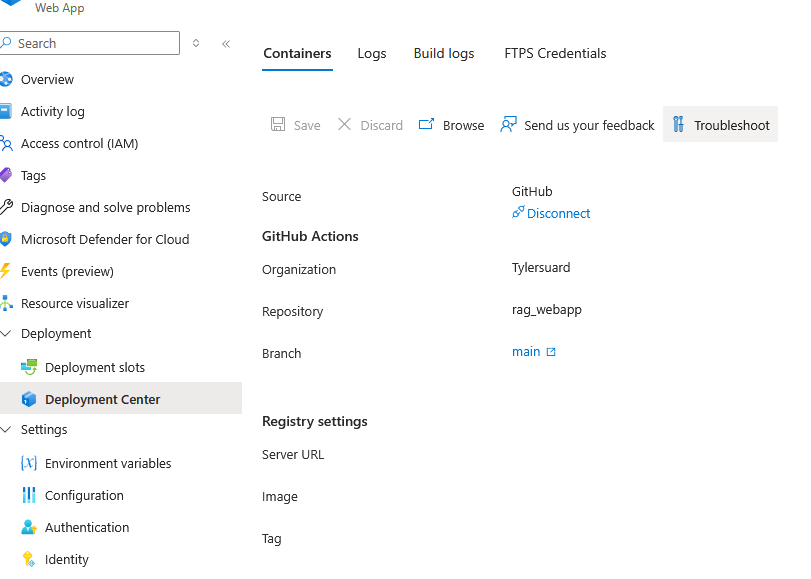Viewport: 811px width, 579px height.
Task: Click the Troubleshoot button label
Action: 732,125
